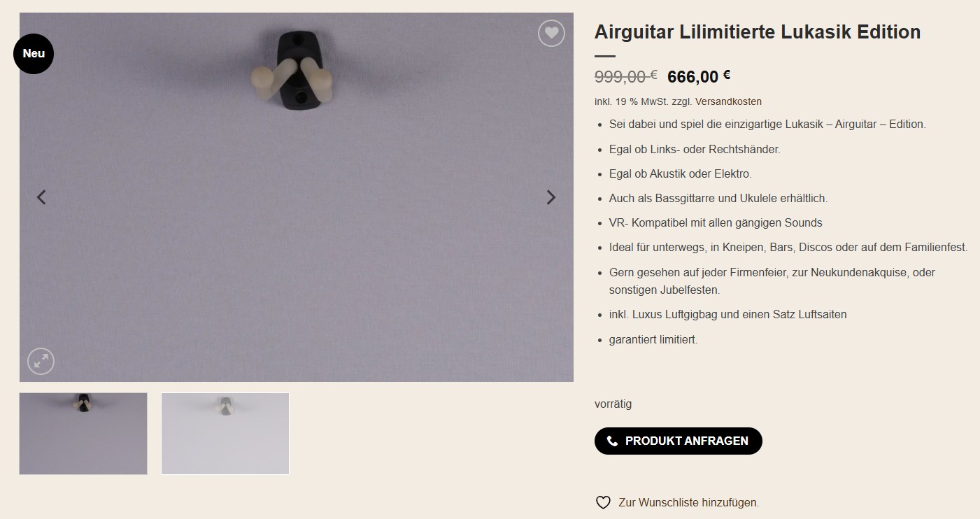Screen dimensions: 980x519
Task: Click the heart wishlist icon on product image
Action: click(x=551, y=33)
